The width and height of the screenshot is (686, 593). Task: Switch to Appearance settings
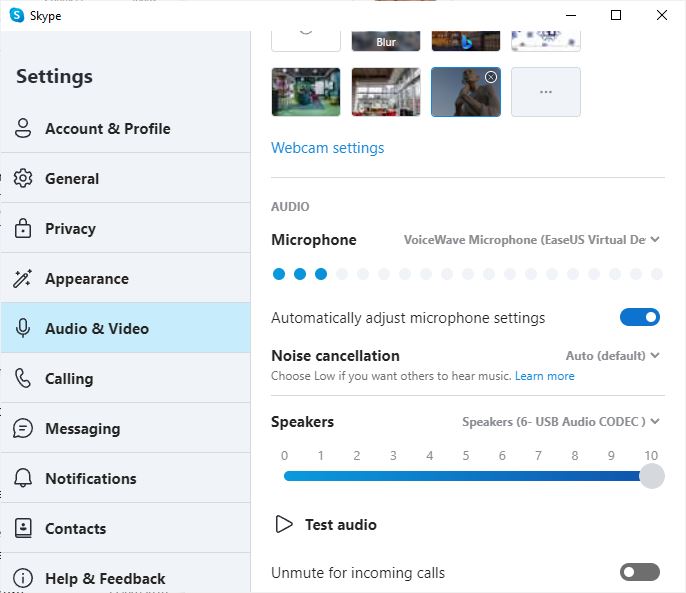[x=126, y=278]
